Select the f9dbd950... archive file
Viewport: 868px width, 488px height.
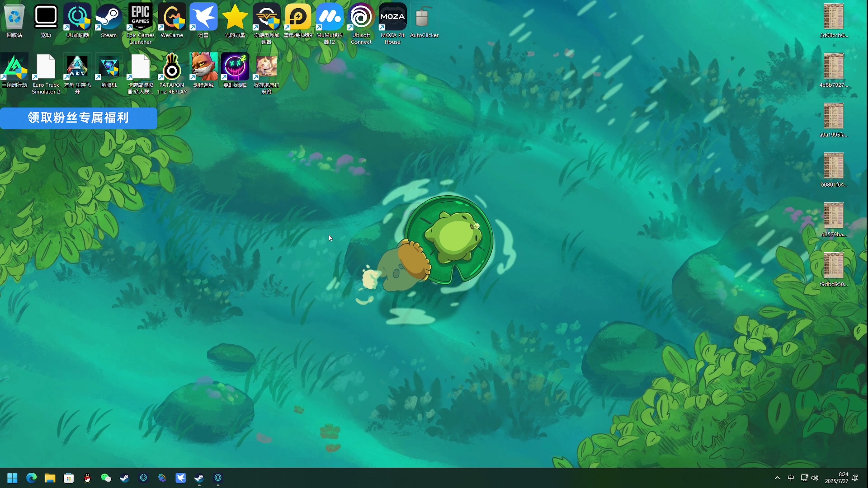pos(834,270)
